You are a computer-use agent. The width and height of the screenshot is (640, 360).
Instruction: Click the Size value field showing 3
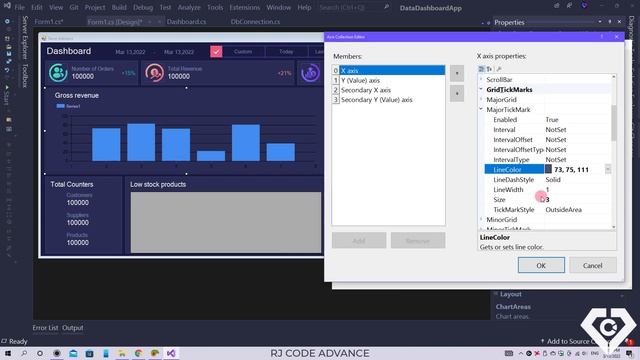577,200
